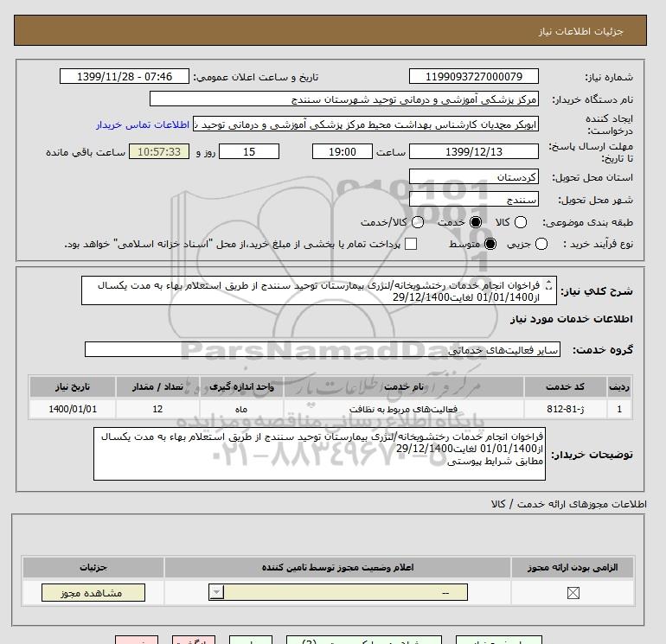
Task: Select the متوسط purchase type radio
Action: tap(490, 244)
